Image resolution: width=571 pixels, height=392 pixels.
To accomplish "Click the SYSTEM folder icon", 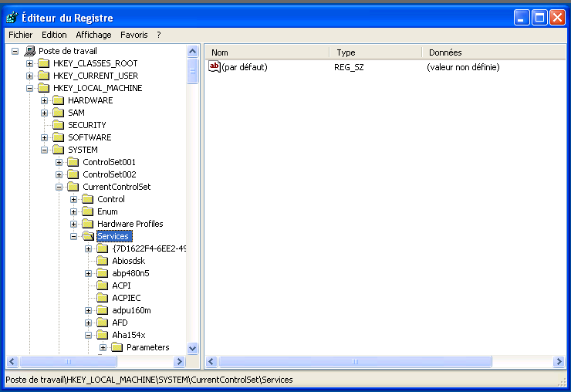I will pos(59,150).
